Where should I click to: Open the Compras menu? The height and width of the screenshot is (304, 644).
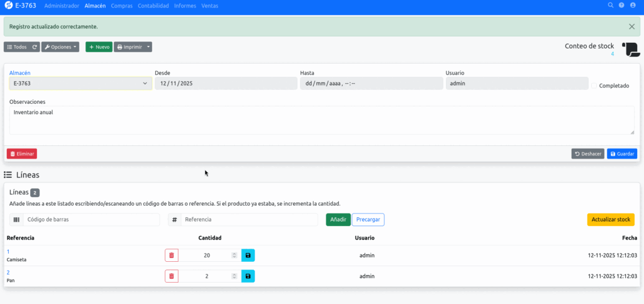121,5
